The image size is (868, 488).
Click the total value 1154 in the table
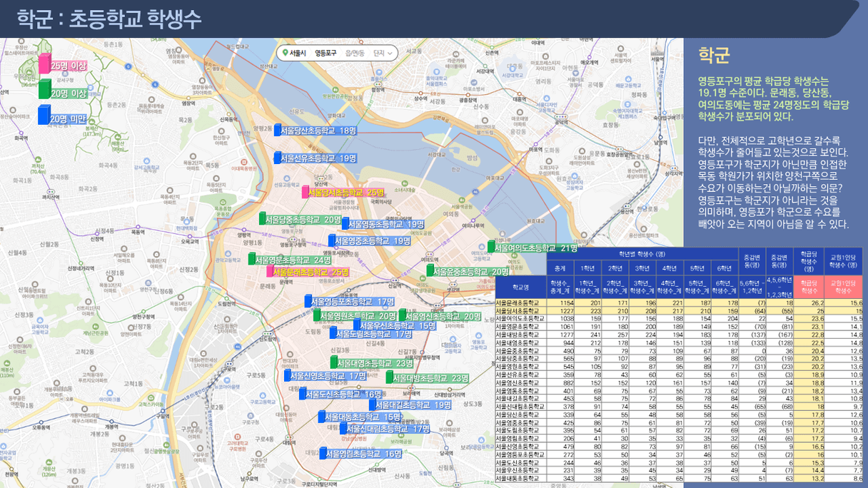(560, 303)
